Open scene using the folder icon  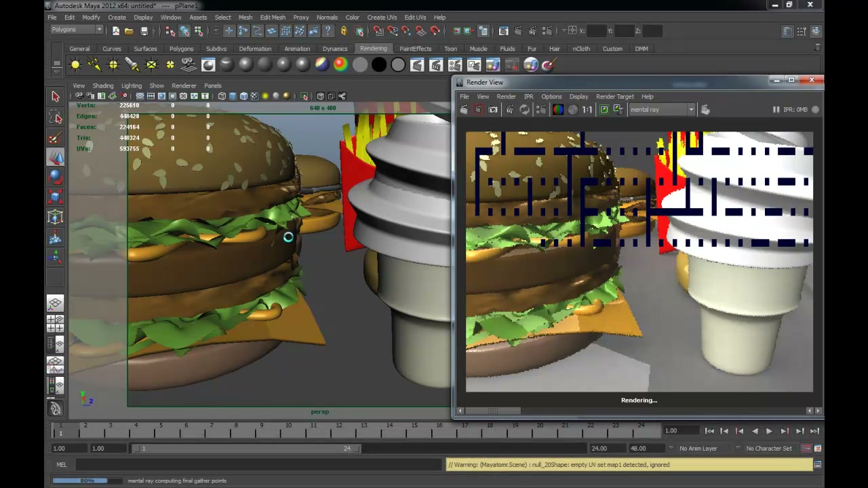pos(129,30)
